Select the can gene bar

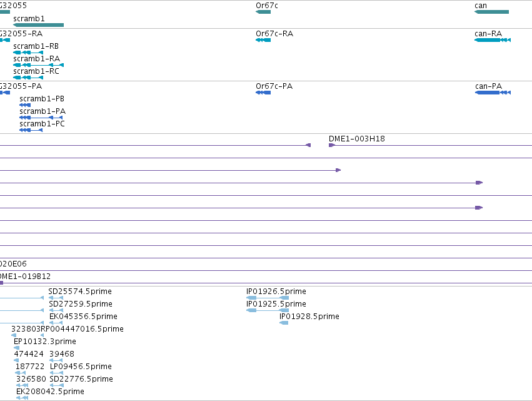coord(491,12)
